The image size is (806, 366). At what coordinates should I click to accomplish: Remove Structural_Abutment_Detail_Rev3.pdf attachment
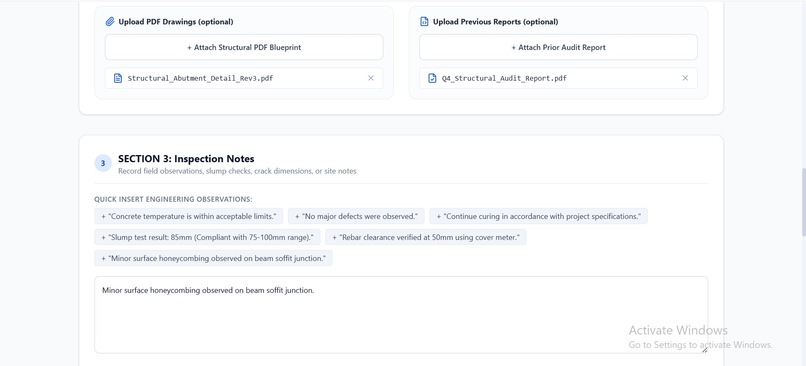point(371,78)
